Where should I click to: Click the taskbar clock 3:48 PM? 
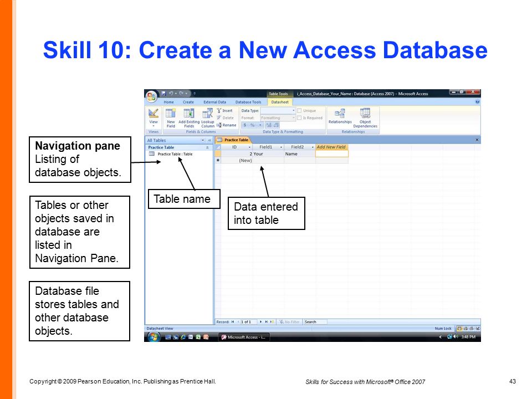468,337
